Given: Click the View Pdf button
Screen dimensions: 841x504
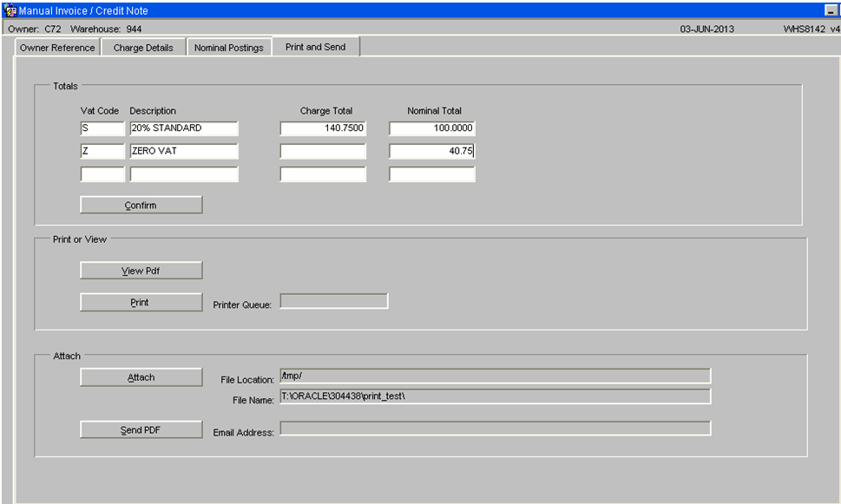Looking at the screenshot, I should click(141, 271).
